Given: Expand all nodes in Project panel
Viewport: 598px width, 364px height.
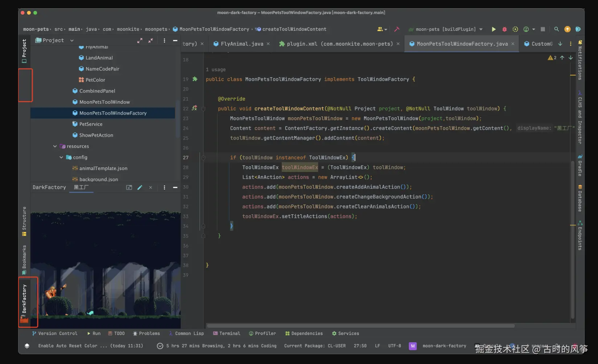Looking at the screenshot, I should (x=140, y=41).
